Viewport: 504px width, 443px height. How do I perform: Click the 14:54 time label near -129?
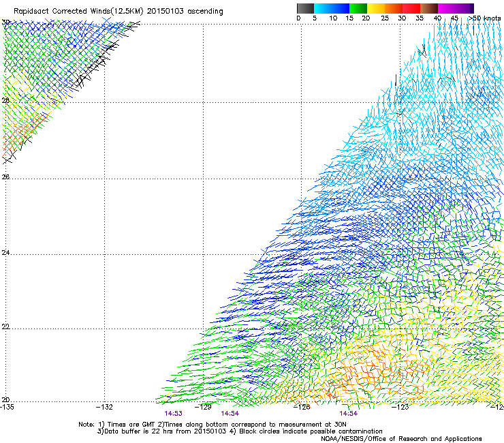tap(230, 414)
